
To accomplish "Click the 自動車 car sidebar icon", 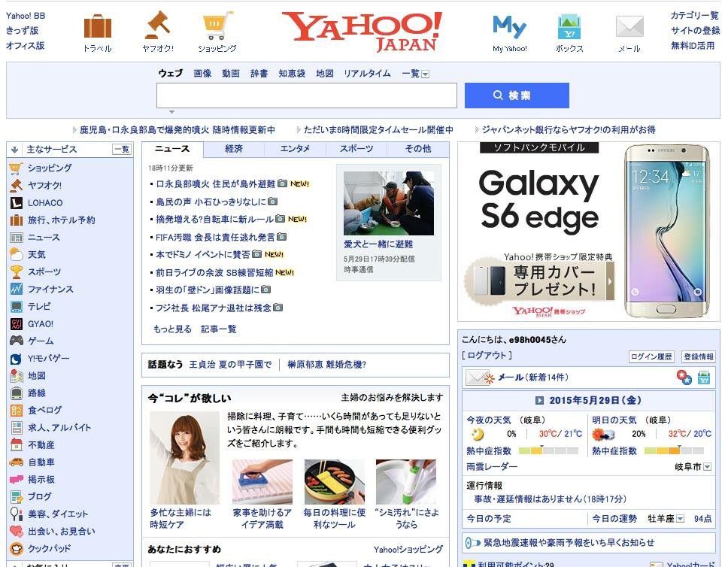I will click(x=17, y=462).
